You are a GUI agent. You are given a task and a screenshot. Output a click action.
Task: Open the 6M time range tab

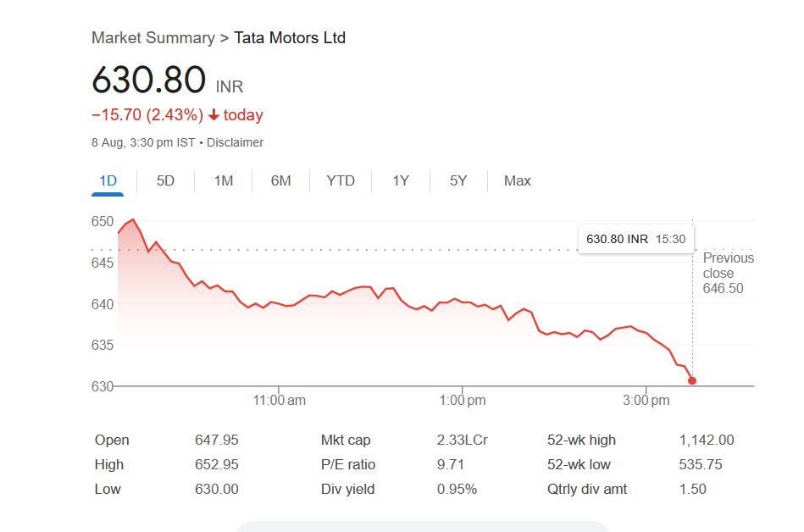pos(281,180)
